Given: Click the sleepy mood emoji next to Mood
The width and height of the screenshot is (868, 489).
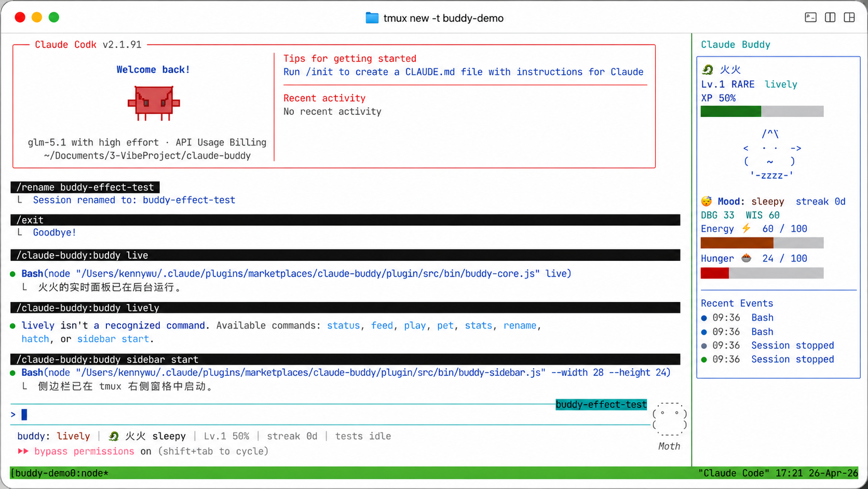Looking at the screenshot, I should (706, 201).
